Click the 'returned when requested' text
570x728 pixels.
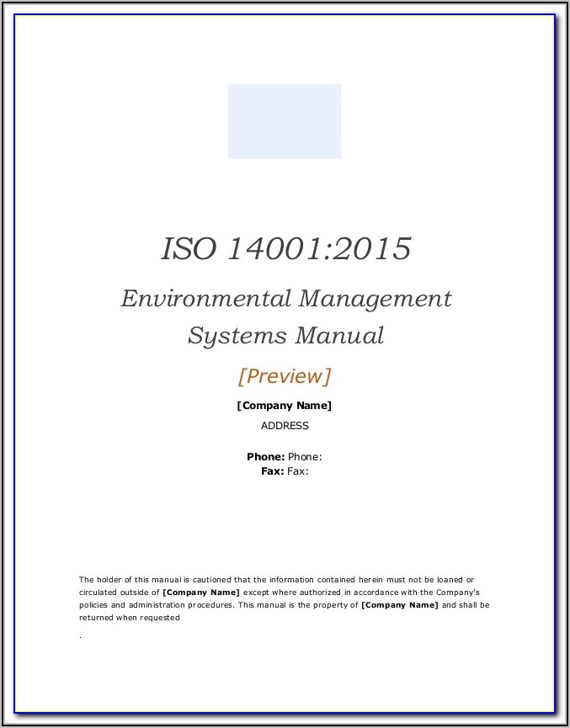[130, 617]
